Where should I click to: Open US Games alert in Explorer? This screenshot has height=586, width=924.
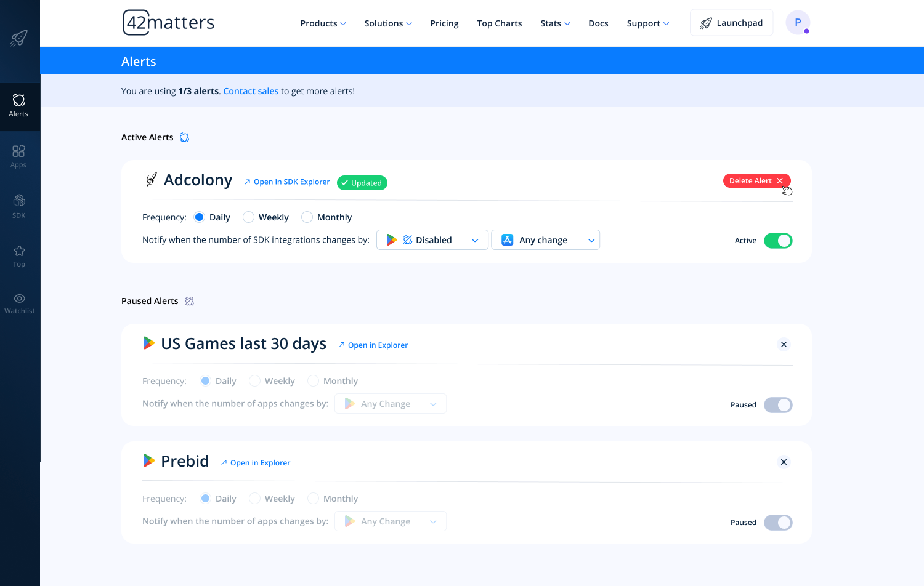373,345
